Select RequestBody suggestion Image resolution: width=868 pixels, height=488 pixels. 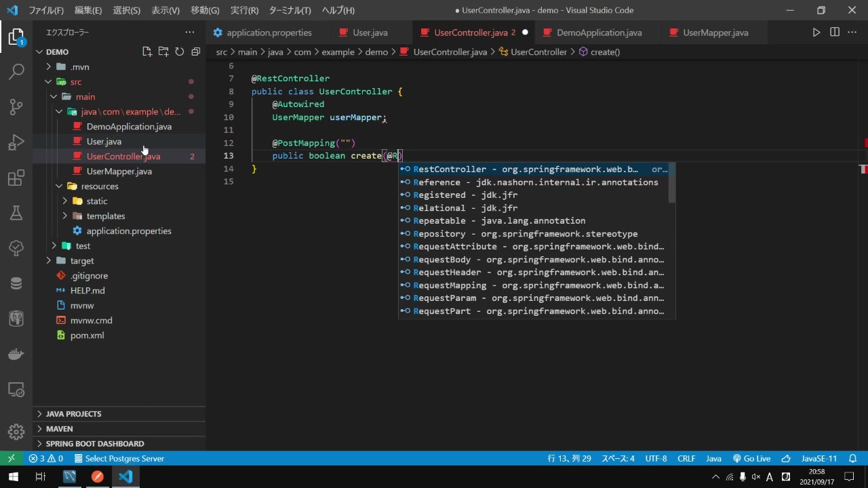coord(533,260)
